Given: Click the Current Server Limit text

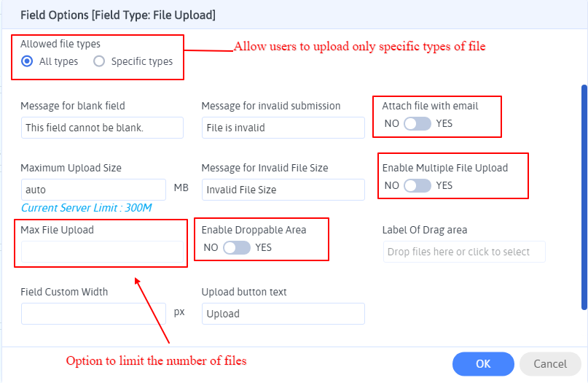Looking at the screenshot, I should (x=86, y=208).
